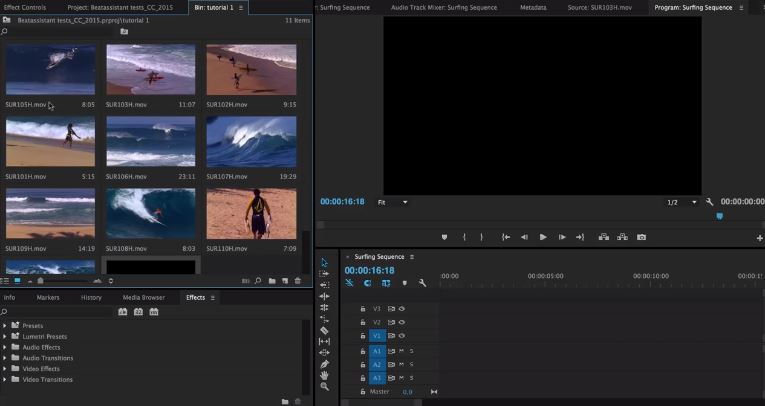765x406 pixels.
Task: Open Effects panel menu icon
Action: 213,298
